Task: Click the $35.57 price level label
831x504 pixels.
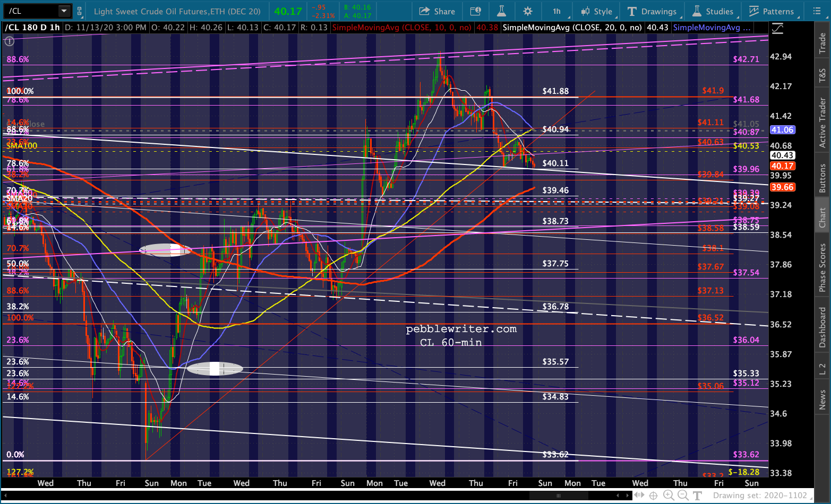Action: coord(555,362)
